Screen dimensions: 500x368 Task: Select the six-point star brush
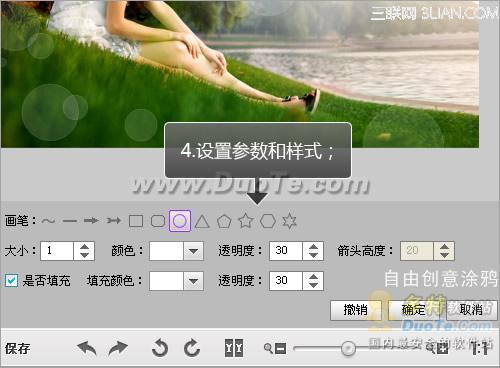pyautogui.click(x=289, y=221)
